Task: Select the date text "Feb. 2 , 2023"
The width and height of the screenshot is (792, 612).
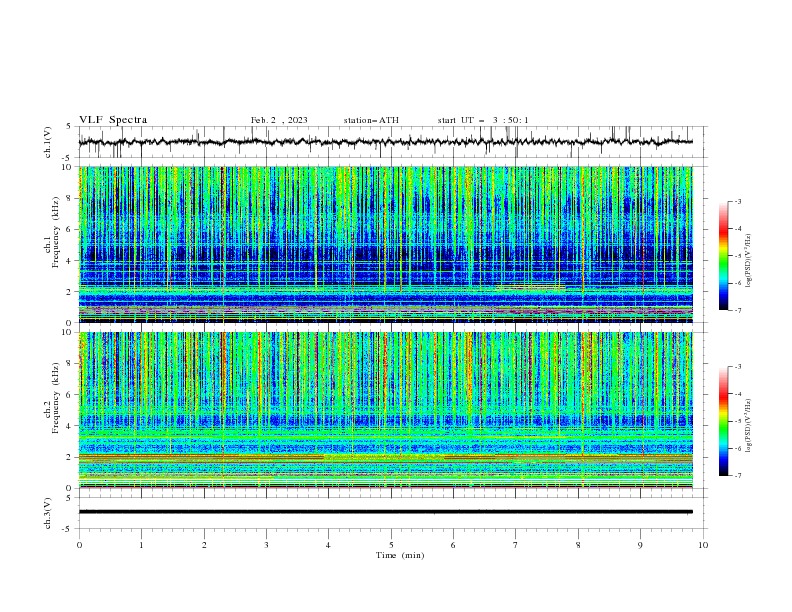Action: point(279,120)
